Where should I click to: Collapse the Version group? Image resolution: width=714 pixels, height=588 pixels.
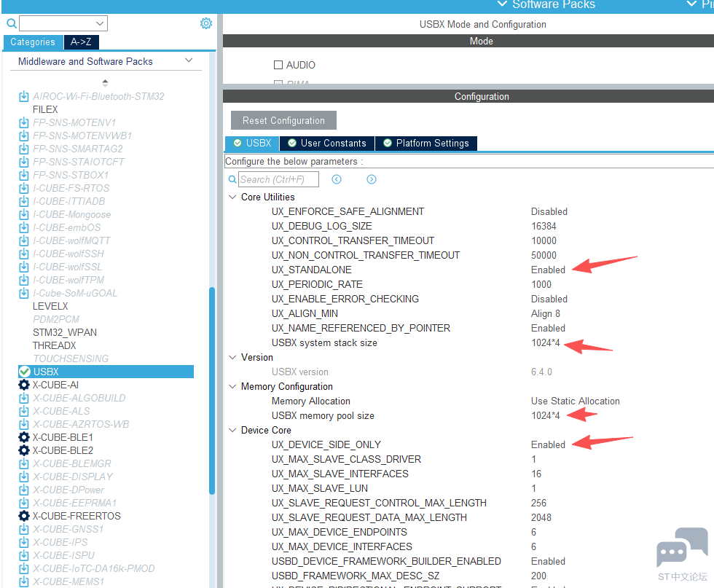232,357
